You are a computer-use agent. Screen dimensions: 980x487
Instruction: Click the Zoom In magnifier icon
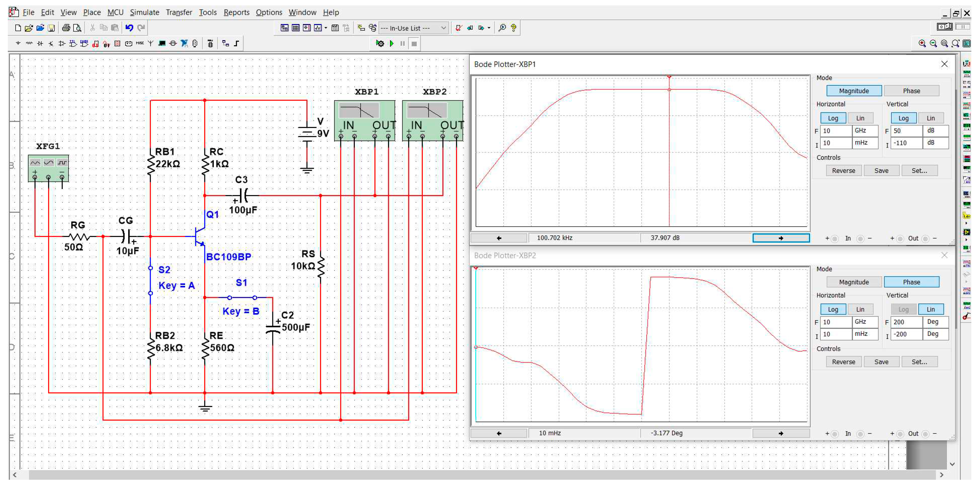tap(922, 44)
